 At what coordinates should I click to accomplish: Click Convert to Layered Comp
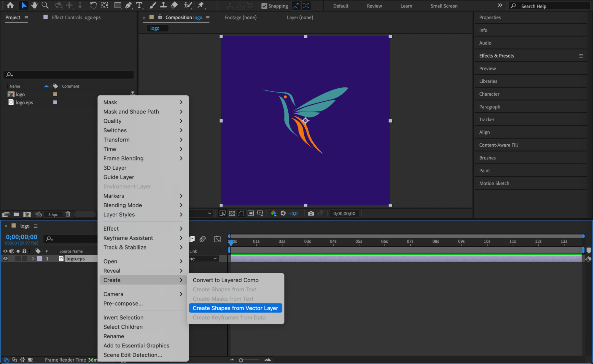click(225, 280)
